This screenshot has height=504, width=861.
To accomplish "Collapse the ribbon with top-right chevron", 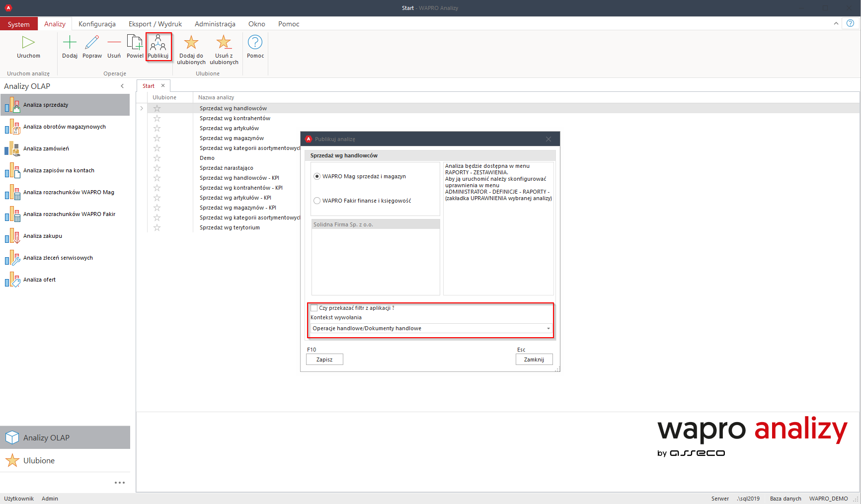I will [x=836, y=23].
